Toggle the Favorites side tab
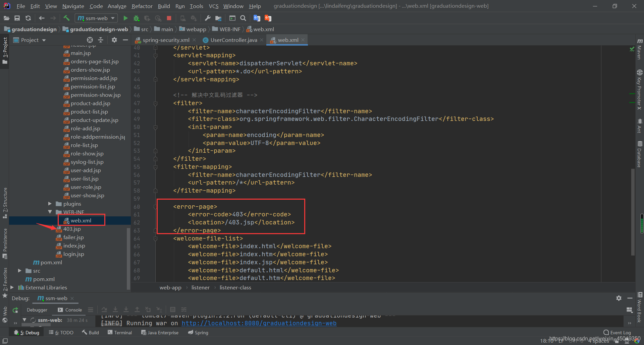The width and height of the screenshot is (644, 345). [5, 282]
